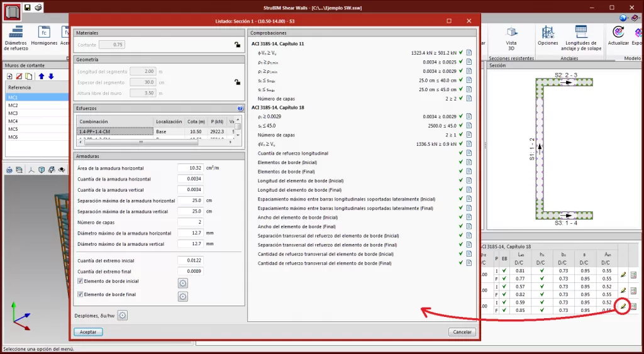
Task: Open the globe language dropdown
Action: pyautogui.click(x=623, y=18)
